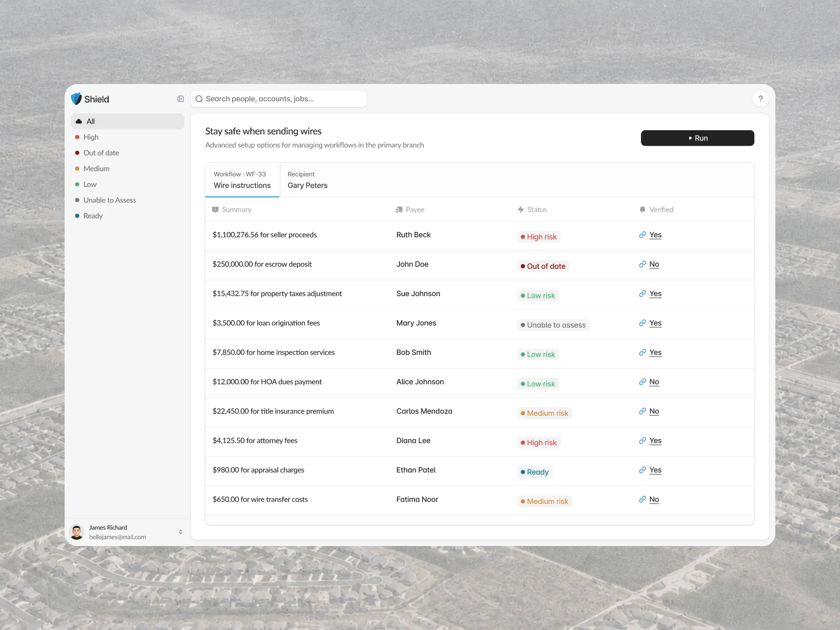Click link icon in Alice Johnson row

pyautogui.click(x=643, y=382)
